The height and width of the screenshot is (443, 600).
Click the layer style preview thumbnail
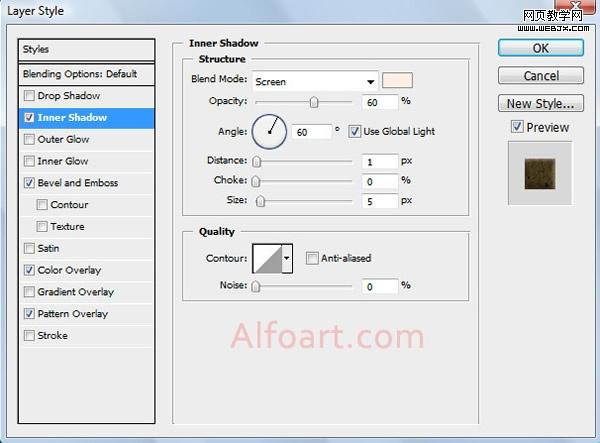[x=540, y=173]
